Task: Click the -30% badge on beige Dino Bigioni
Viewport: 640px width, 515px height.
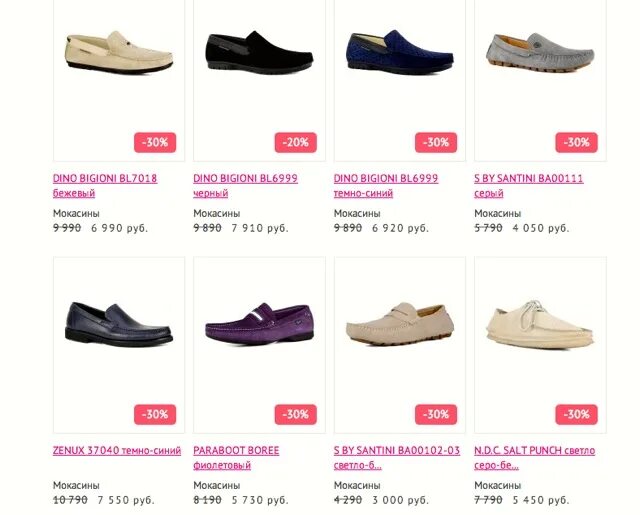Action: 155,142
